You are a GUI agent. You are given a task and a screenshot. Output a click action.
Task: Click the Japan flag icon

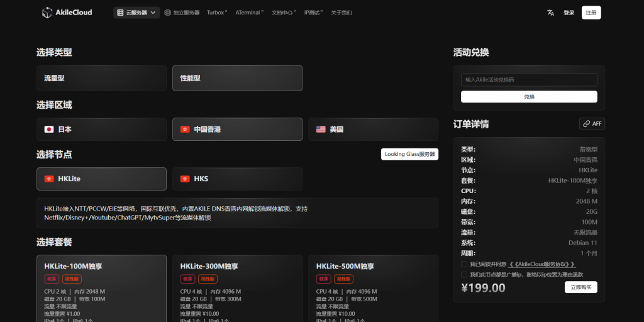pos(49,130)
